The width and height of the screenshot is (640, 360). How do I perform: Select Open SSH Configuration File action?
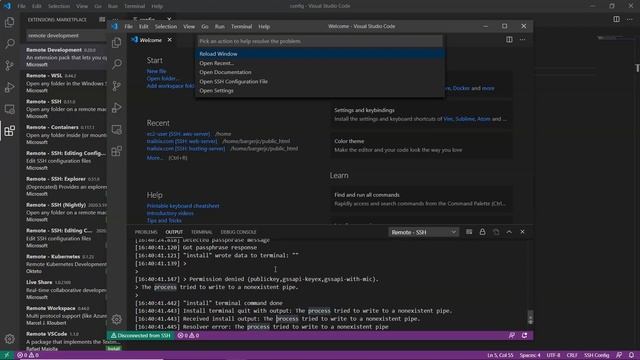coord(320,82)
